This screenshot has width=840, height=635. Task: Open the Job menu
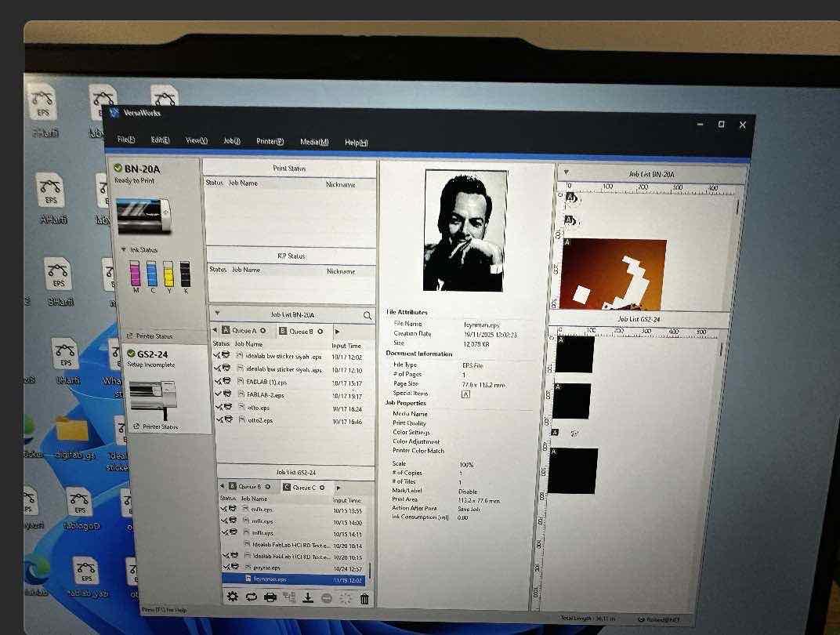231,141
